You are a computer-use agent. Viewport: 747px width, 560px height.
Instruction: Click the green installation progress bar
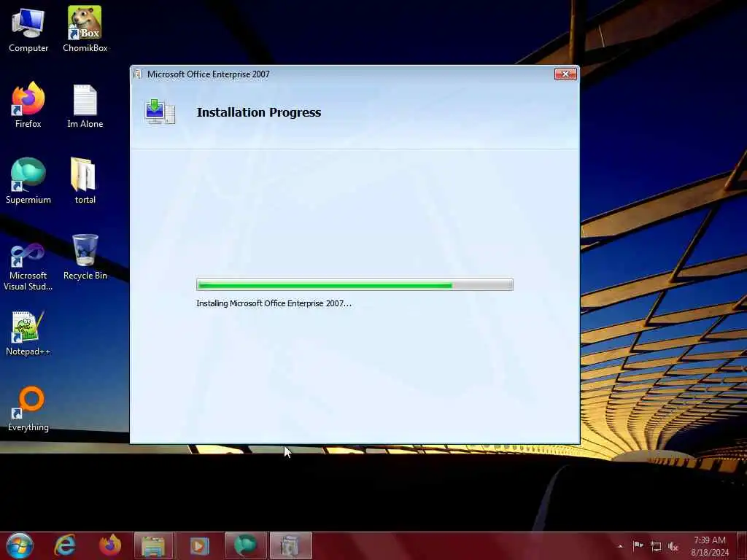(x=355, y=285)
